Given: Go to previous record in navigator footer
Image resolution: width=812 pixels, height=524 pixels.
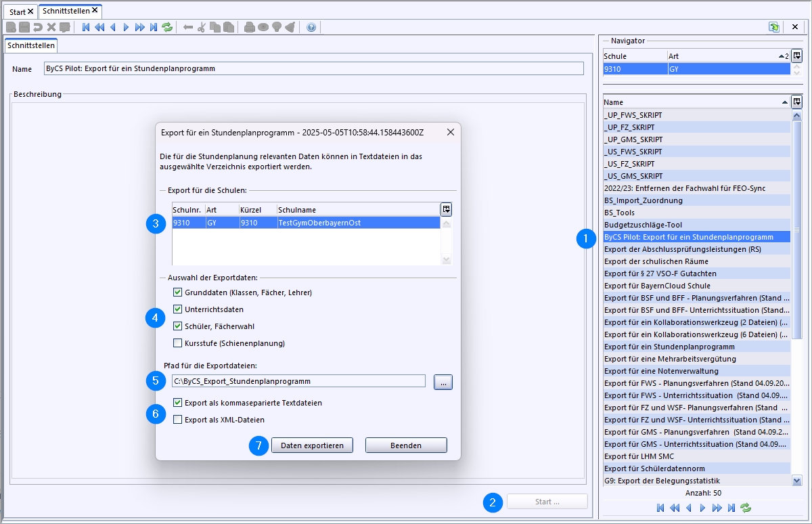Looking at the screenshot, I should pyautogui.click(x=689, y=507).
